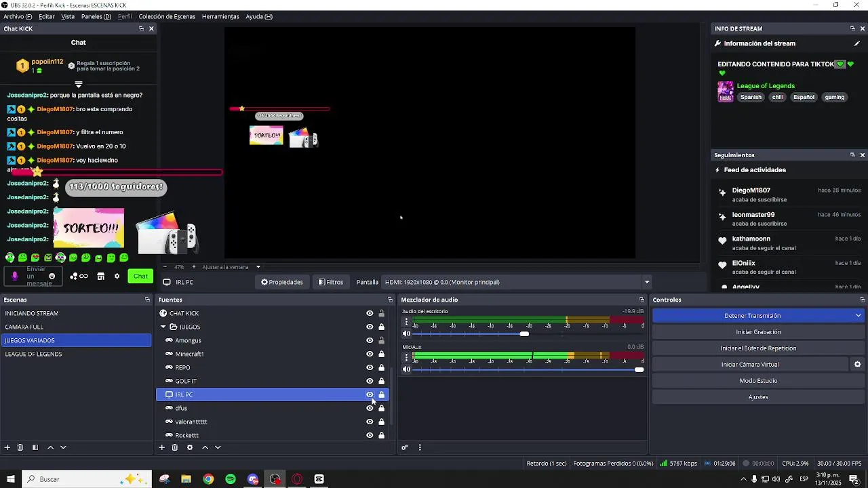Open Spotify from taskbar
Viewport: 868px width, 488px height.
(231, 479)
